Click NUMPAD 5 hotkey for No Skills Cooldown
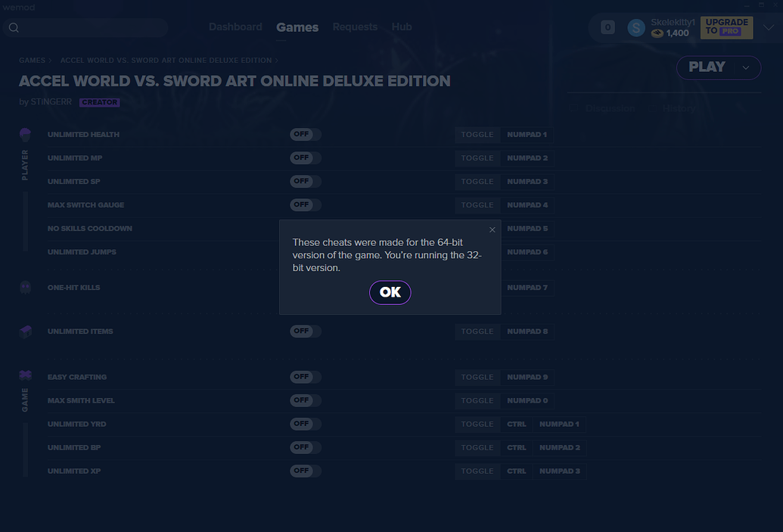The height and width of the screenshot is (532, 783). [527, 229]
